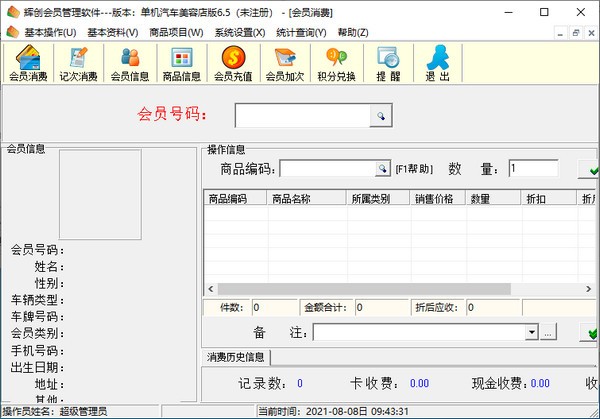Expand the 备注 dropdown arrow
The height and width of the screenshot is (419, 600).
[532, 332]
